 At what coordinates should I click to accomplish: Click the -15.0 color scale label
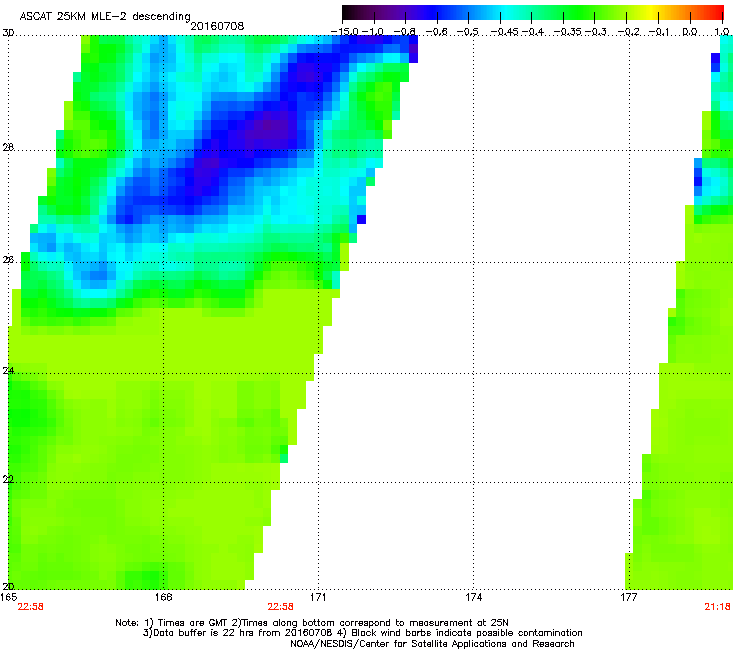[345, 32]
